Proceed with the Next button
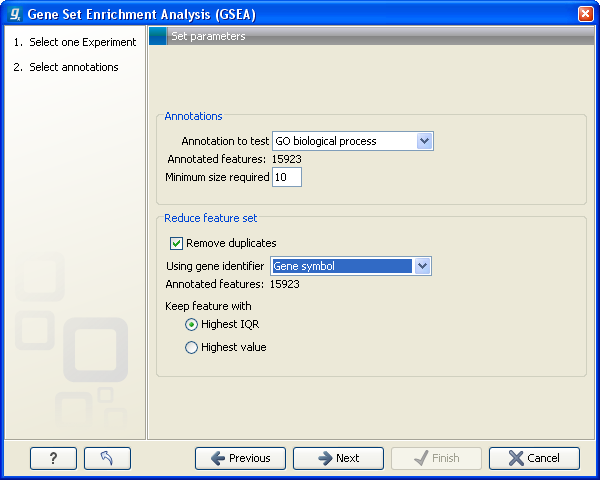This screenshot has height=480, width=600. [x=338, y=458]
